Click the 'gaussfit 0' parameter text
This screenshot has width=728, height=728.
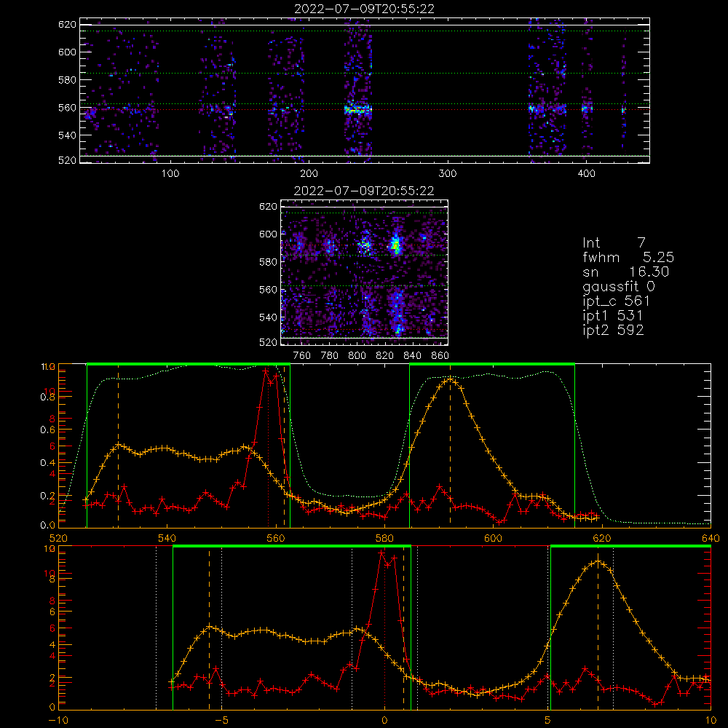coord(619,286)
